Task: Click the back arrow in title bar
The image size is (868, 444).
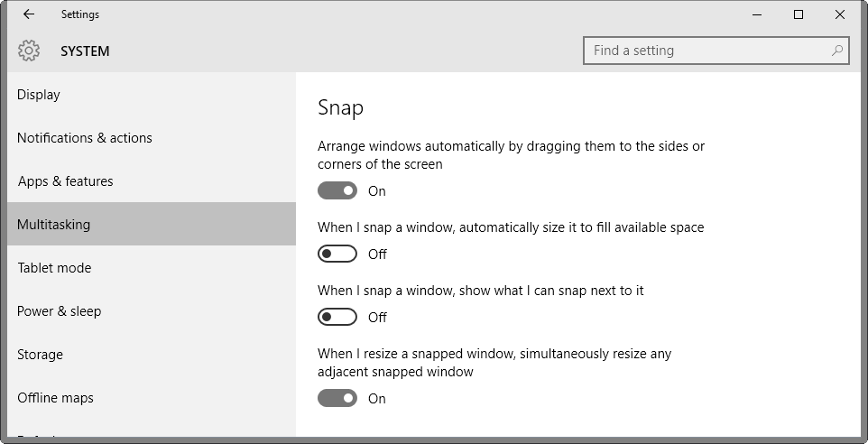Action: point(29,14)
